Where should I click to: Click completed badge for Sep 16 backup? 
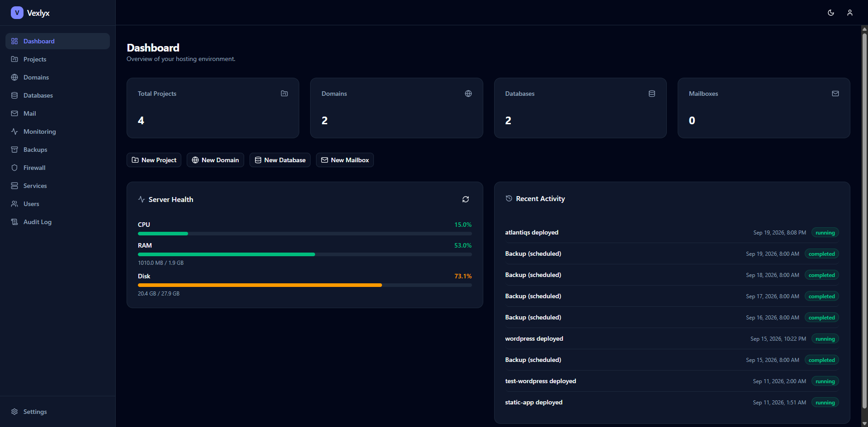[821, 318]
